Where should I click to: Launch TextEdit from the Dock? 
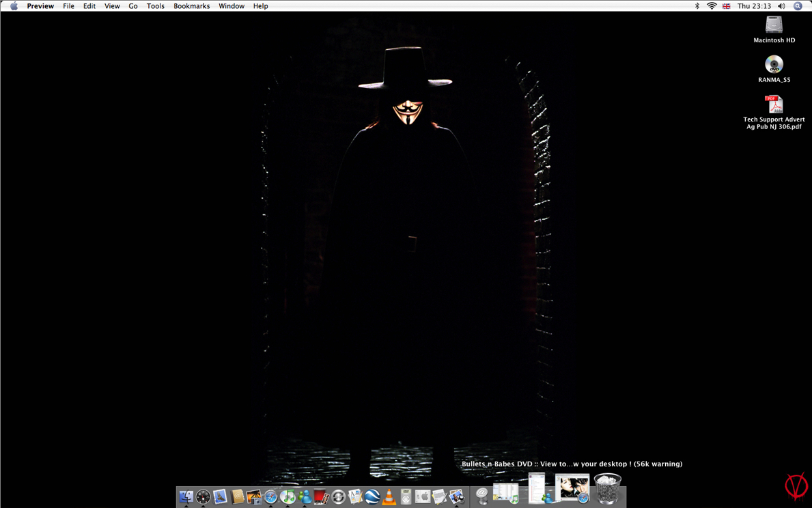point(439,496)
